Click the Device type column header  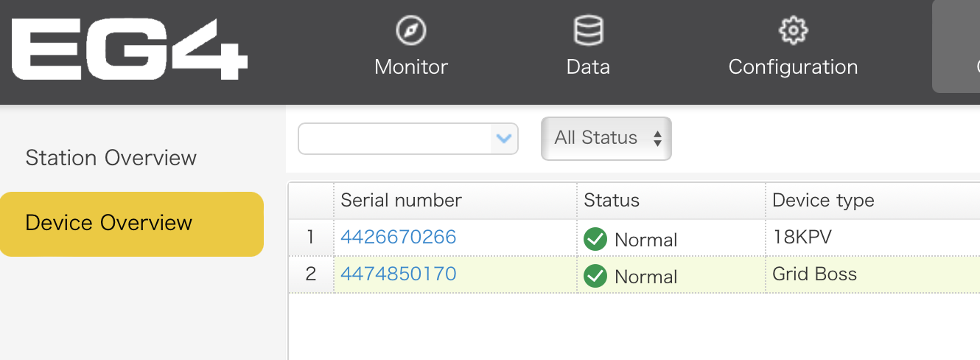tap(823, 200)
